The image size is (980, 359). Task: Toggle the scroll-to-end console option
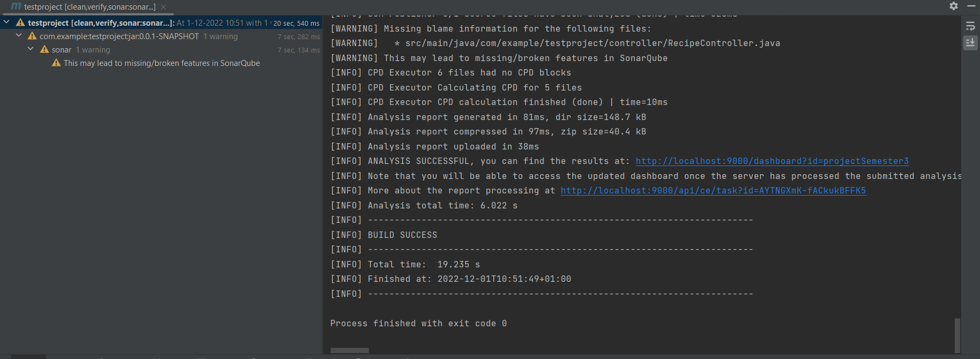pyautogui.click(x=970, y=43)
